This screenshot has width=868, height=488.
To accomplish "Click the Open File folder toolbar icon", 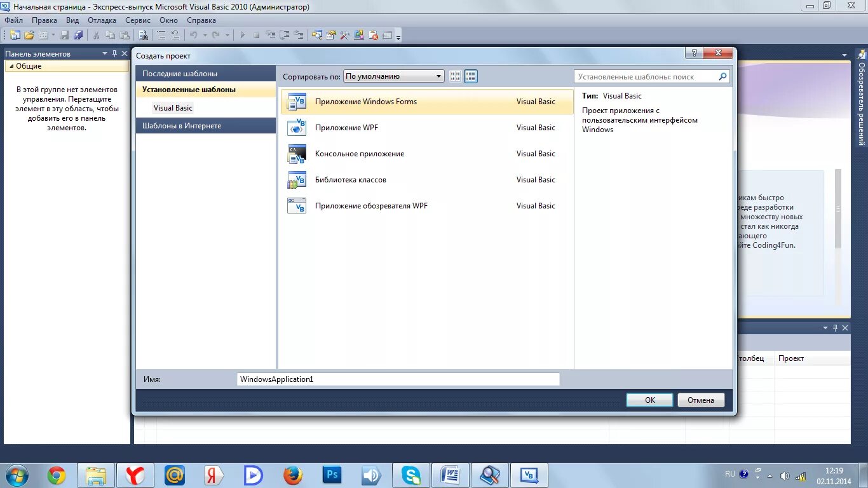I will (29, 35).
